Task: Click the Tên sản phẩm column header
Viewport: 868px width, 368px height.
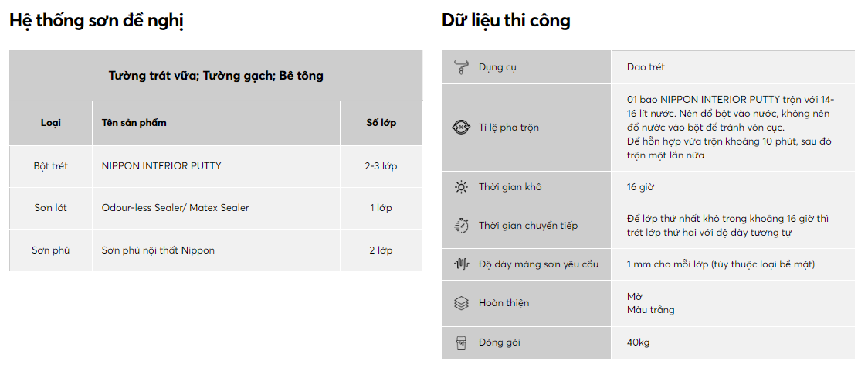Action: [x=134, y=122]
